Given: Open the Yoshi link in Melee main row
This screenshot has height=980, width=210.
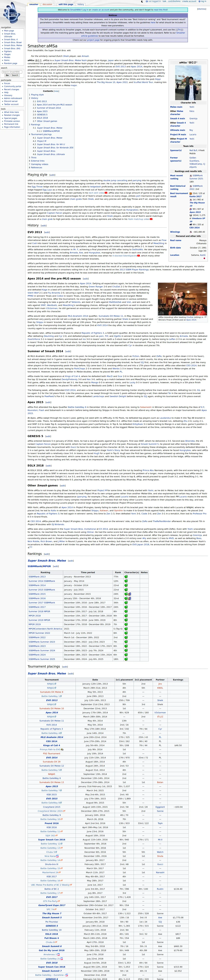Looking at the screenshot, I should pyautogui.click(x=192, y=107).
